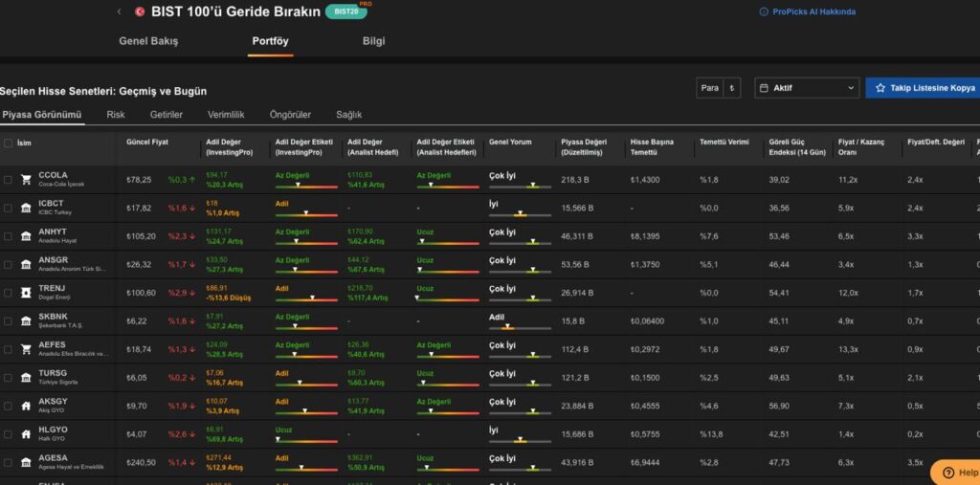The width and height of the screenshot is (980, 485).
Task: Select the Piyasa Görünümü sub-tab
Action: pyautogui.click(x=41, y=115)
